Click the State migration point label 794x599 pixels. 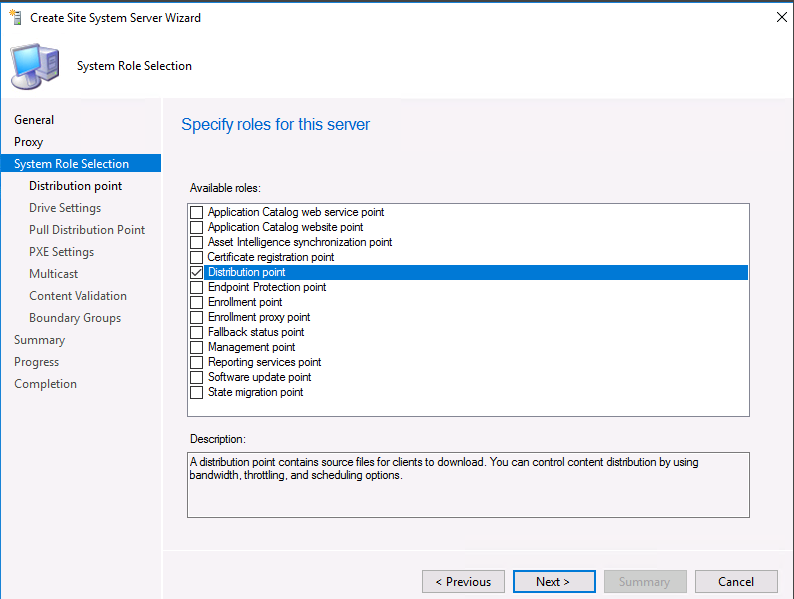click(256, 392)
